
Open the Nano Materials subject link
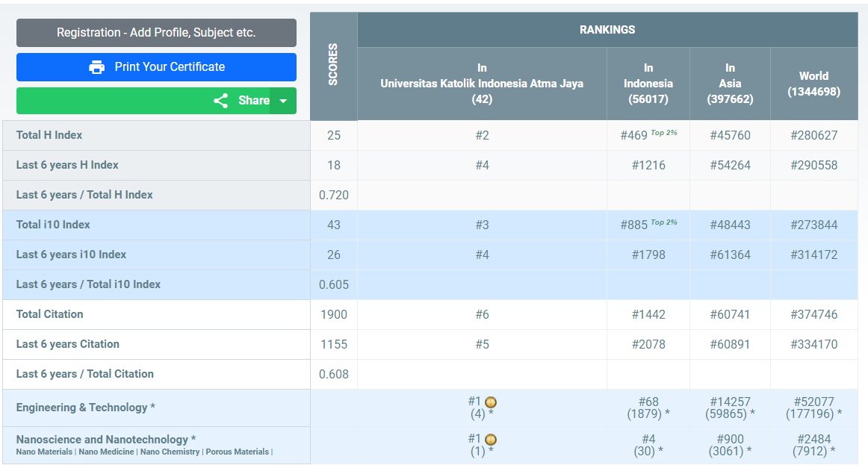(44, 452)
